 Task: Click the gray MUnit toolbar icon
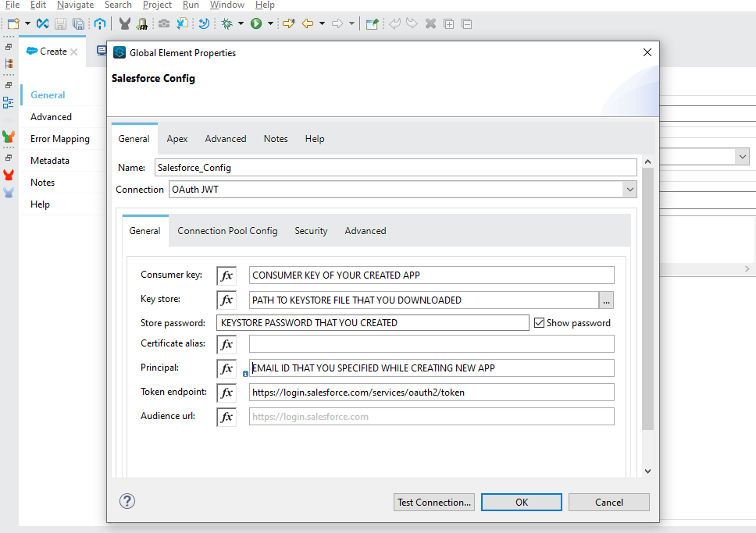[125, 23]
